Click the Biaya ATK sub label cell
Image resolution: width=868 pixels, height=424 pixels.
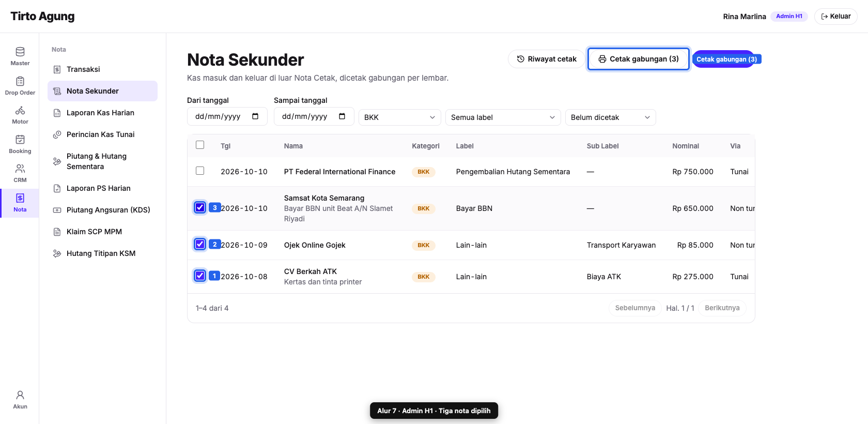[x=604, y=277]
